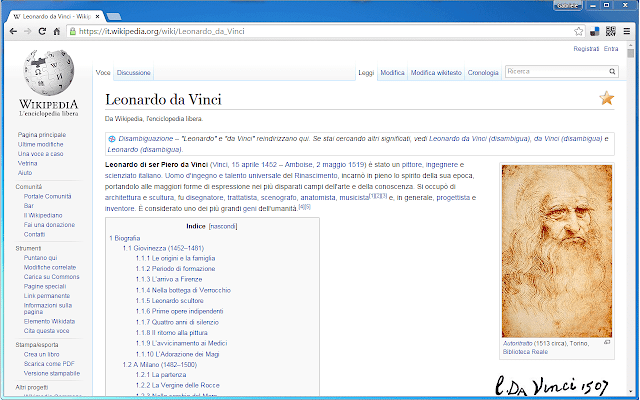Open Portale Comunità link
This screenshot has width=640, height=400.
(x=47, y=196)
